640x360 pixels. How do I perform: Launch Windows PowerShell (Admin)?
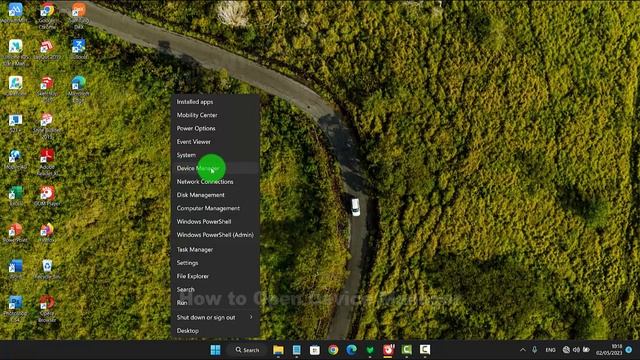[x=215, y=235]
